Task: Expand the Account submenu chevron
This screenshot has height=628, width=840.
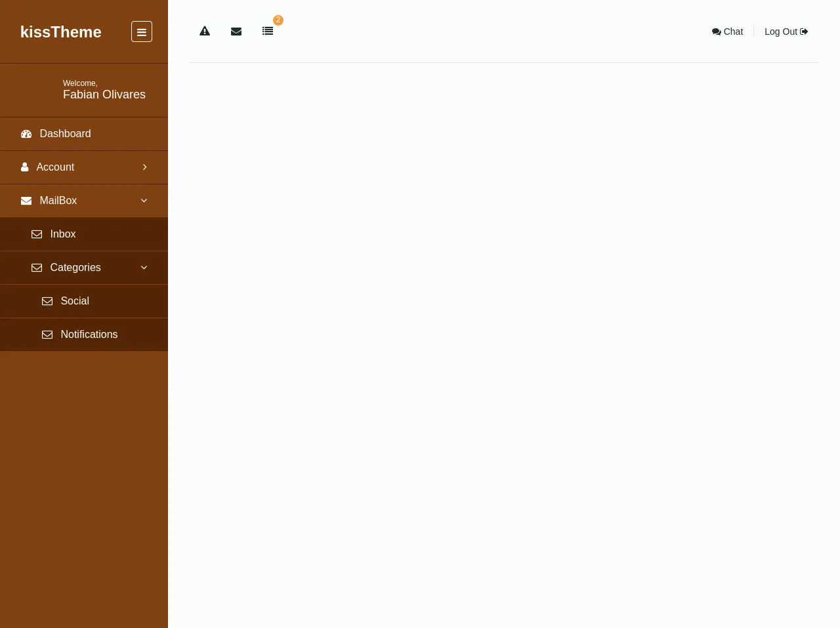Action: 144,167
